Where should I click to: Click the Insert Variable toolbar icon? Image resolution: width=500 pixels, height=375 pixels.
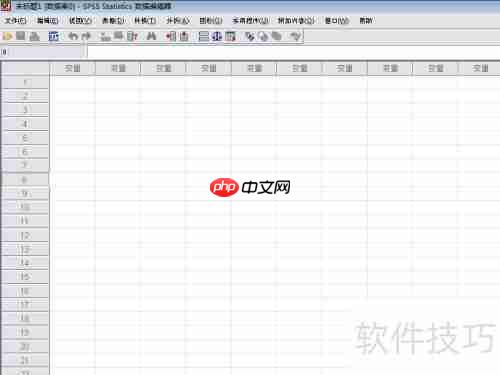point(184,36)
